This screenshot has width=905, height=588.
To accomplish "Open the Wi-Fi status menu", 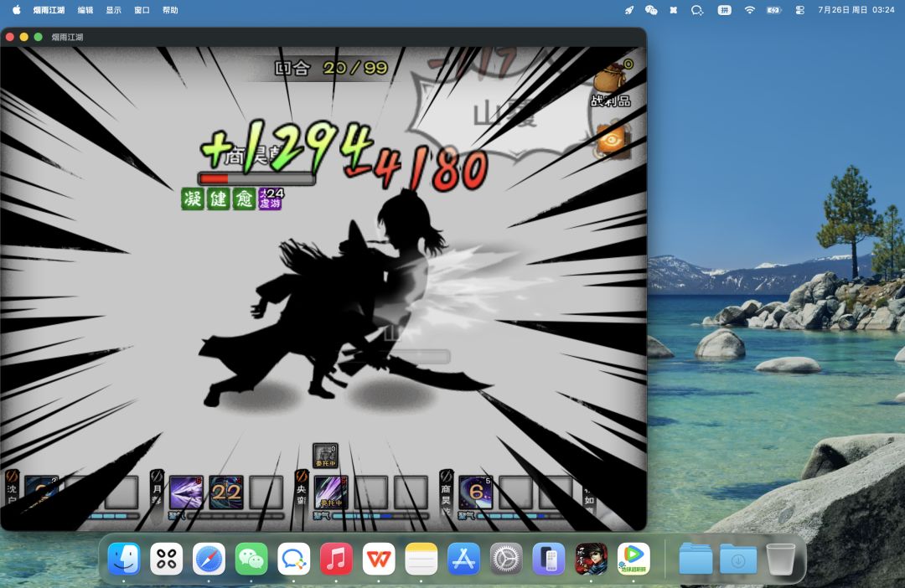I will (749, 10).
